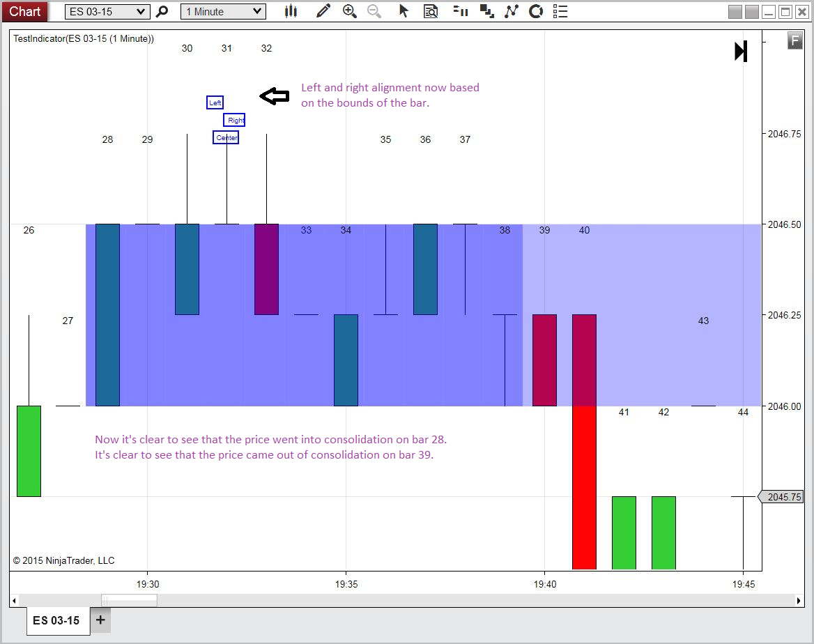Select the cursor pointer tool
This screenshot has width=814, height=644.
(x=404, y=11)
